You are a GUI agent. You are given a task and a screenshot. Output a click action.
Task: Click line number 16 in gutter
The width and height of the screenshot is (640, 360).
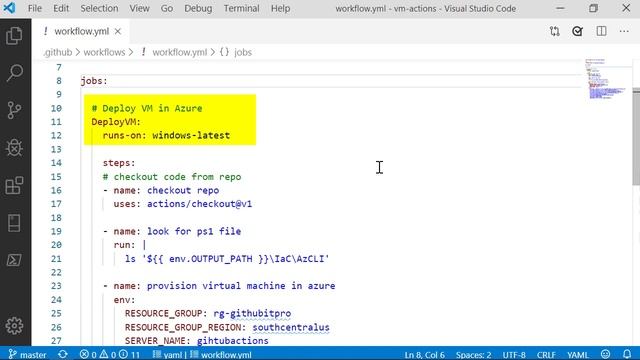point(56,190)
